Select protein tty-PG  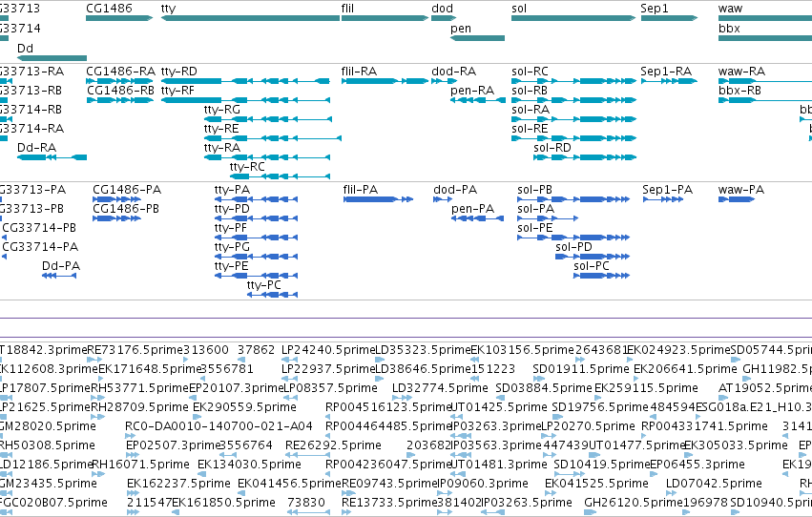pyautogui.click(x=257, y=257)
